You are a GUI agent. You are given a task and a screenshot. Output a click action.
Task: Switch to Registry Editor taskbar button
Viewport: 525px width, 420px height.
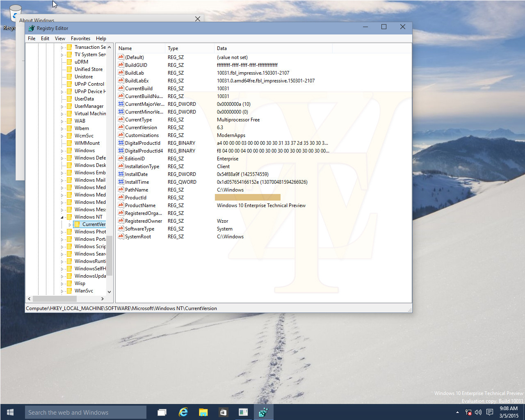pos(263,412)
